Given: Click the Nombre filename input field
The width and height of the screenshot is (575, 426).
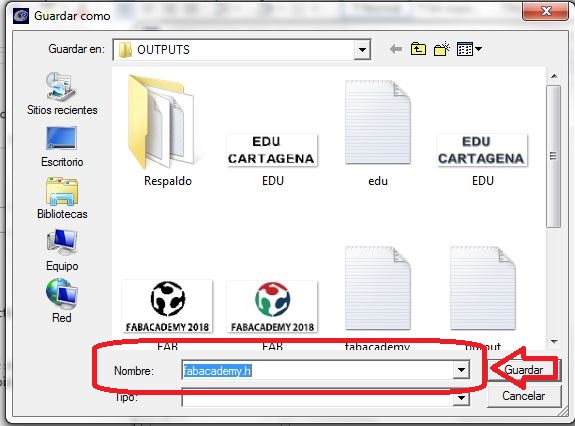Looking at the screenshot, I should coord(317,370).
